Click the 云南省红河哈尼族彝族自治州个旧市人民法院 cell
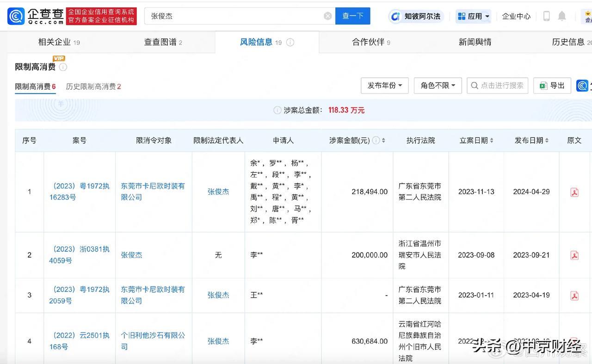Viewport: 592px width, 364px height. [420, 341]
